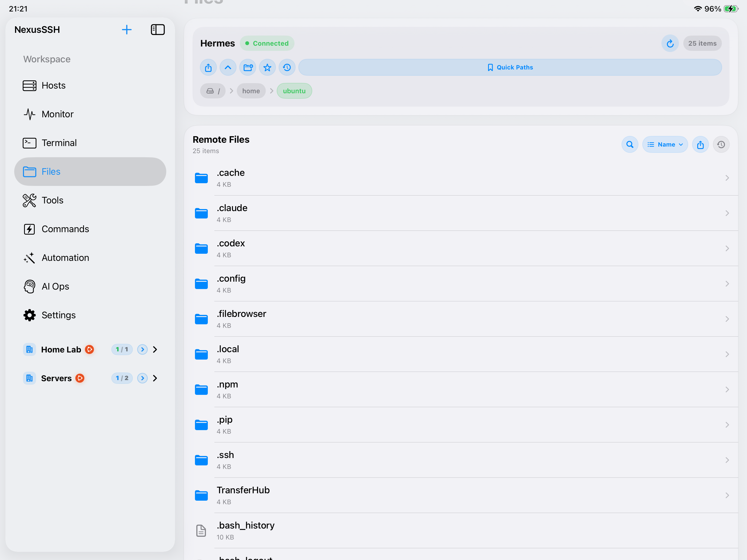The width and height of the screenshot is (747, 560).
Task: Select the .bash_history file
Action: pos(461,531)
